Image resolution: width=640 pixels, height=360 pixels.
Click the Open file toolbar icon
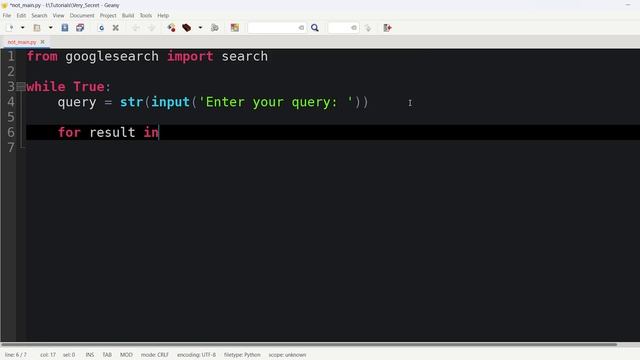click(x=37, y=28)
